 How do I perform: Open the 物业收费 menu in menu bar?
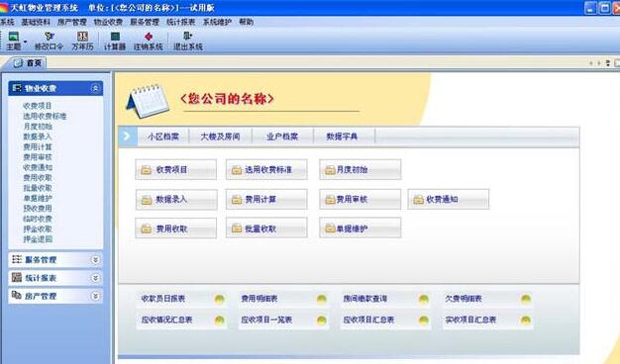click(x=108, y=22)
